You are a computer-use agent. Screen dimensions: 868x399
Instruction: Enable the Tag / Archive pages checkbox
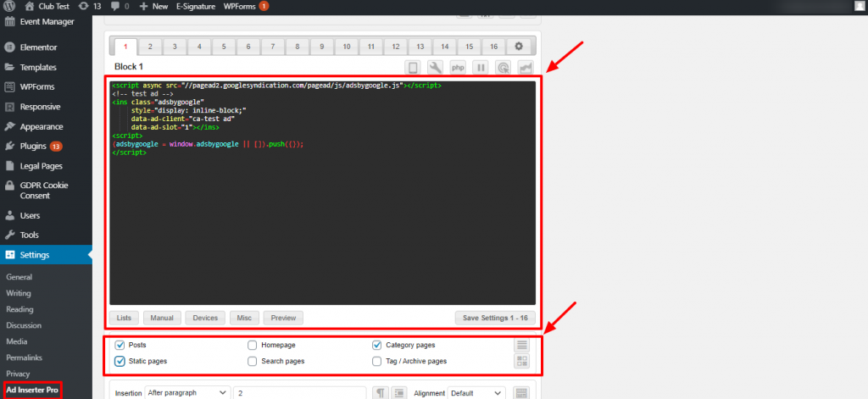pos(377,361)
